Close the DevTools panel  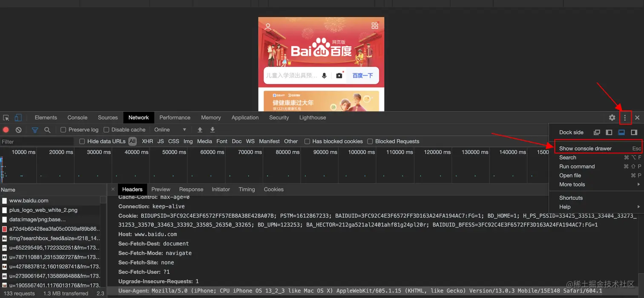637,118
